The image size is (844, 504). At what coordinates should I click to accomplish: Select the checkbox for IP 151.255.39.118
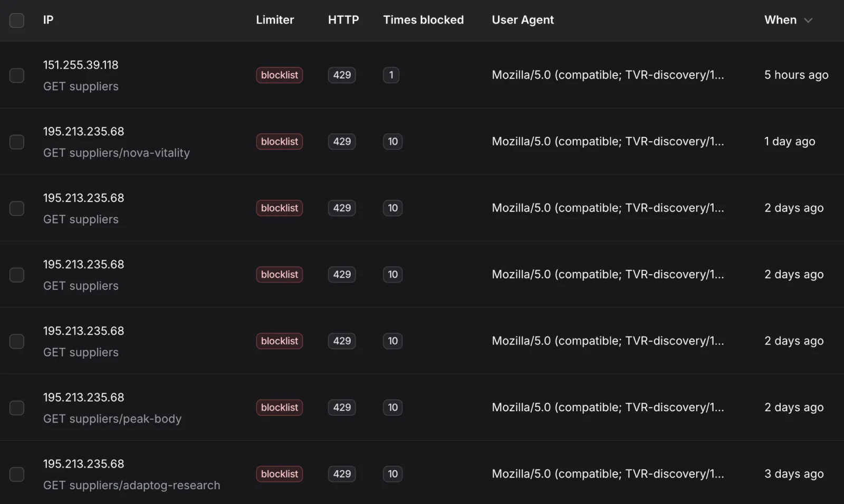click(x=17, y=75)
